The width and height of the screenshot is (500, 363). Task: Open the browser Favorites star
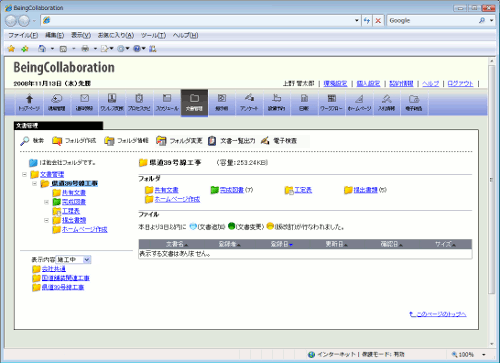click(11, 49)
